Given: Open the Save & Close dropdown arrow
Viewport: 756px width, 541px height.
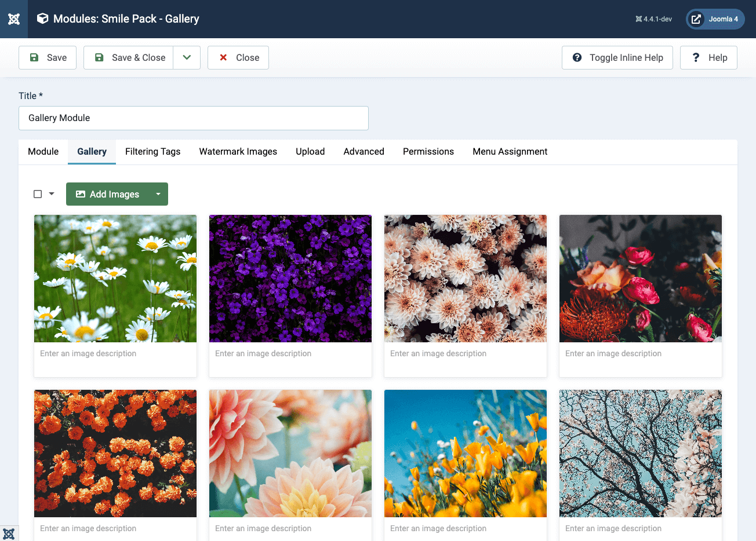Looking at the screenshot, I should tap(187, 57).
